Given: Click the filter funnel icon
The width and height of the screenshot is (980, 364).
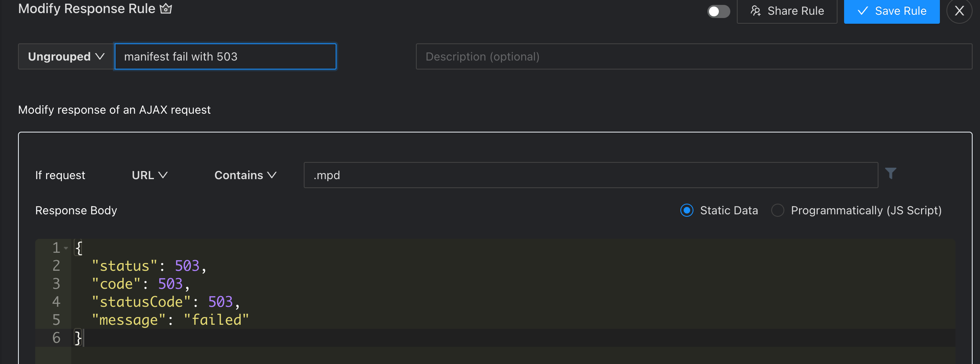Looking at the screenshot, I should coord(890,174).
